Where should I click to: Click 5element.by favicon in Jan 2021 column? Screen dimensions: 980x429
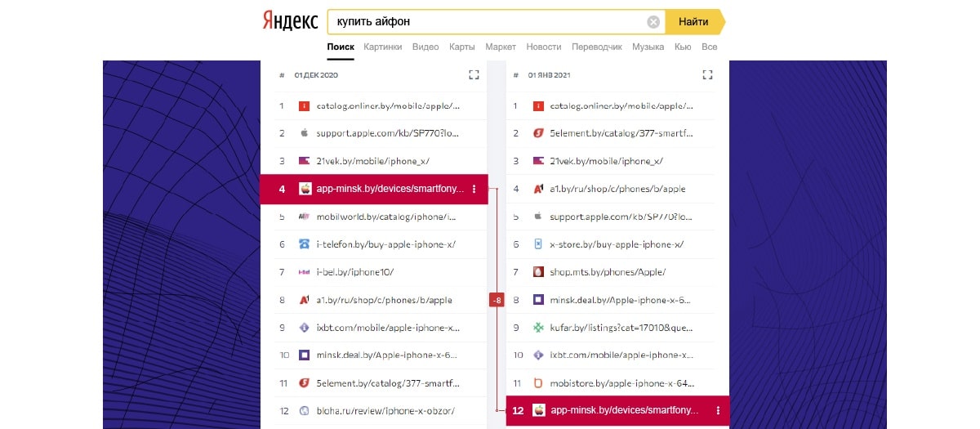(x=538, y=133)
